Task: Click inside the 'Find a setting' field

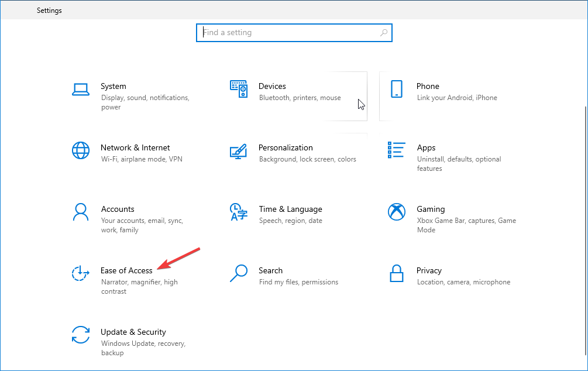Action: pyautogui.click(x=281, y=32)
